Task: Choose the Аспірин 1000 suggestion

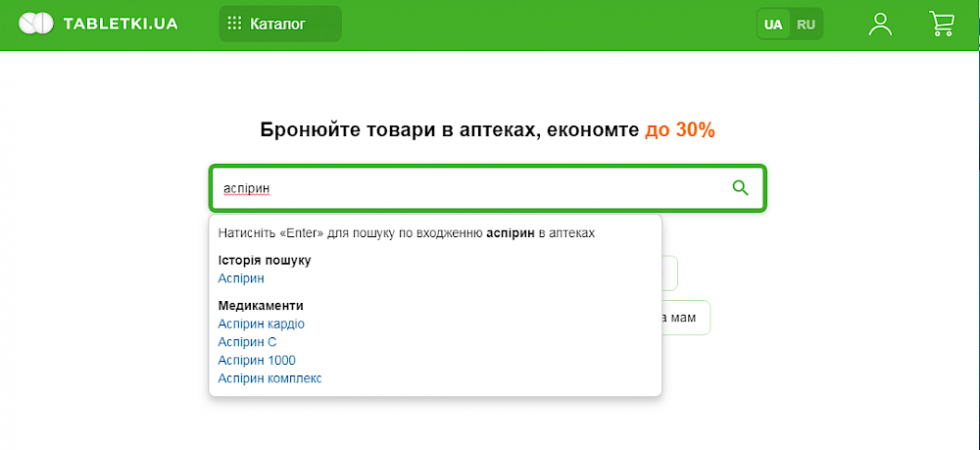Action: click(257, 360)
